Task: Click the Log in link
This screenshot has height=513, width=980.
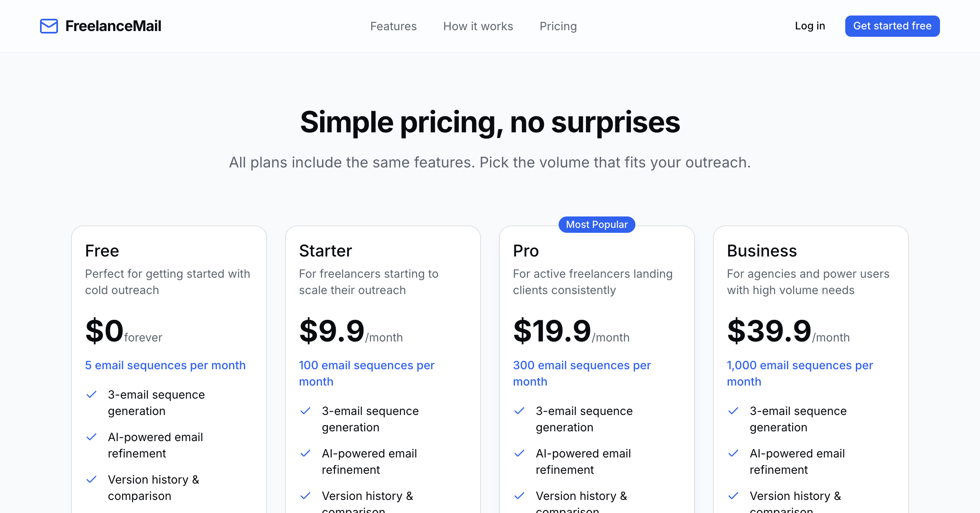Action: point(810,26)
